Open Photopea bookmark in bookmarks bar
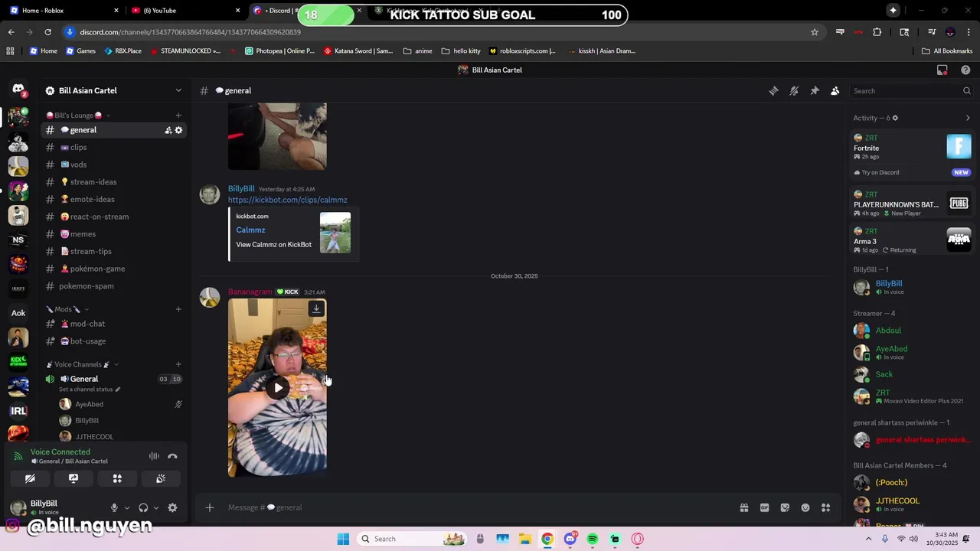This screenshot has height=551, width=980. [x=279, y=51]
